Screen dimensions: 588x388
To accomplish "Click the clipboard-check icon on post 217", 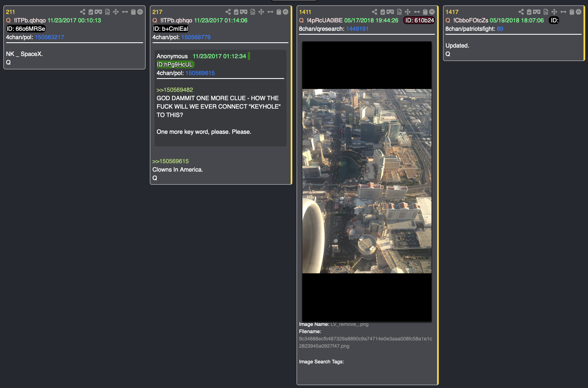I will tap(236, 12).
